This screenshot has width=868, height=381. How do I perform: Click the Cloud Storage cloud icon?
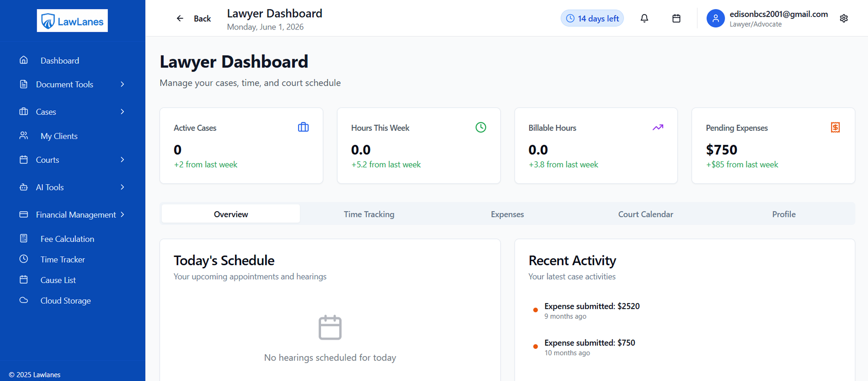(24, 300)
